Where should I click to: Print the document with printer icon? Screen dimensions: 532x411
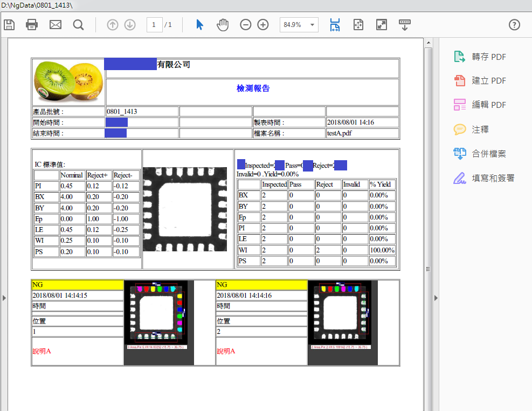pos(32,25)
